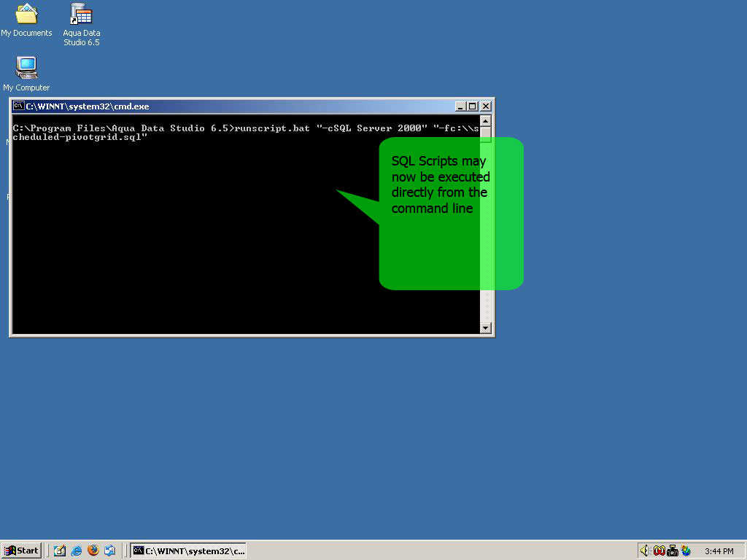Click the colorful rightmost tray icon
The image size is (747, 560).
(x=686, y=551)
